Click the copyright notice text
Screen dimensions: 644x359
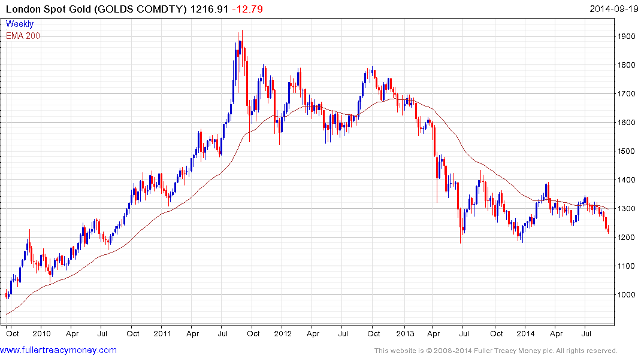tap(496, 351)
